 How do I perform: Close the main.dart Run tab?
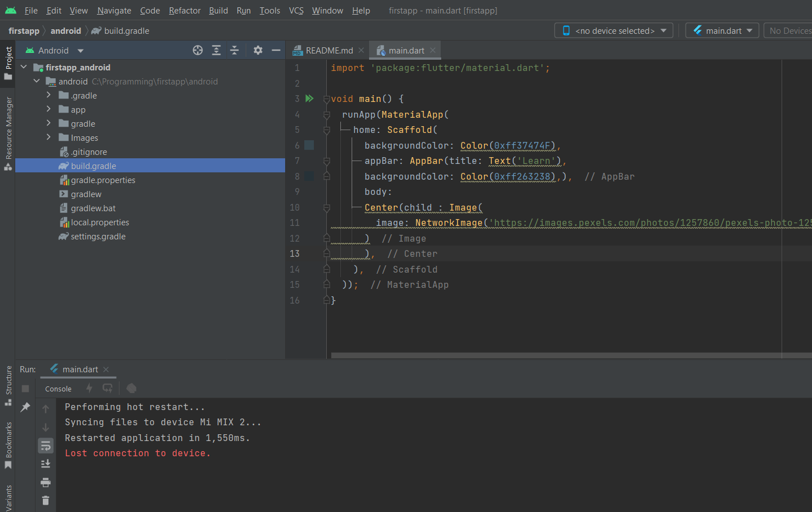[x=106, y=369]
